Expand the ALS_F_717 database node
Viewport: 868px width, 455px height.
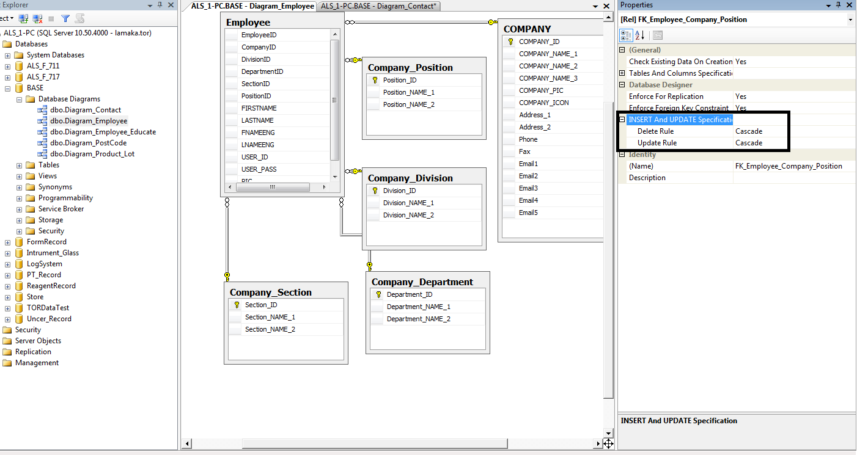click(7, 77)
